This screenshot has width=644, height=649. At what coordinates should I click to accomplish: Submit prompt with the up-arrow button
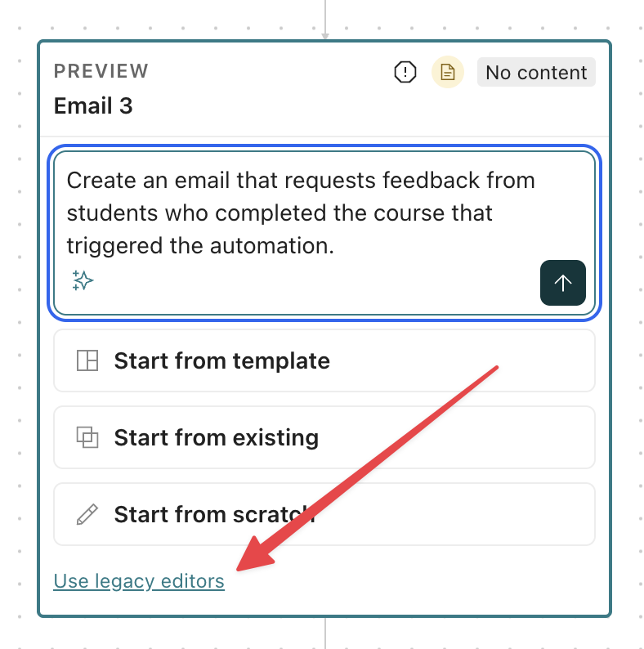click(562, 283)
